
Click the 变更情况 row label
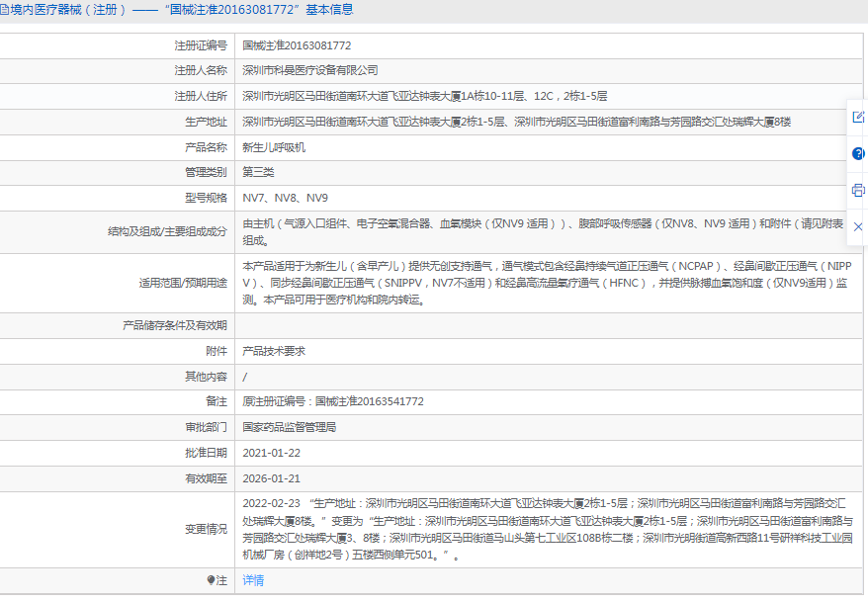(206, 529)
